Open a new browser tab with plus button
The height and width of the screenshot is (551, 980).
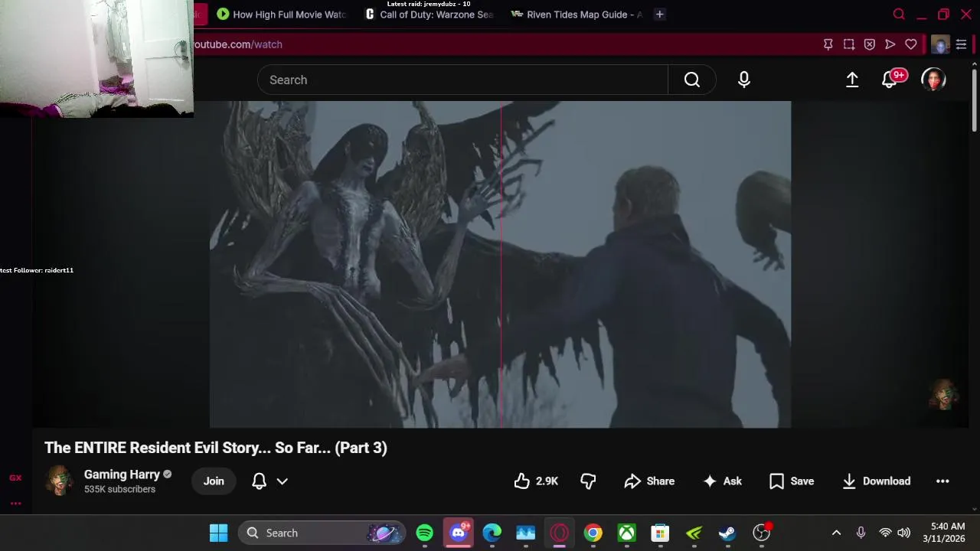(659, 14)
